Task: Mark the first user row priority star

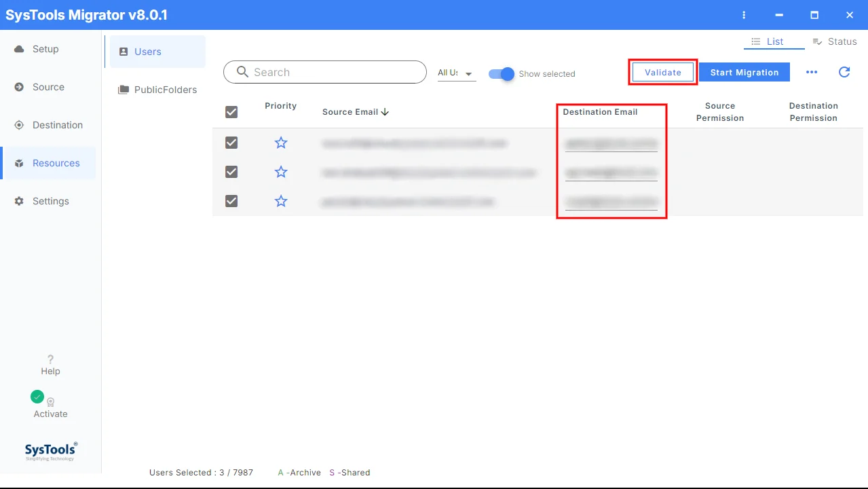Action: [281, 143]
